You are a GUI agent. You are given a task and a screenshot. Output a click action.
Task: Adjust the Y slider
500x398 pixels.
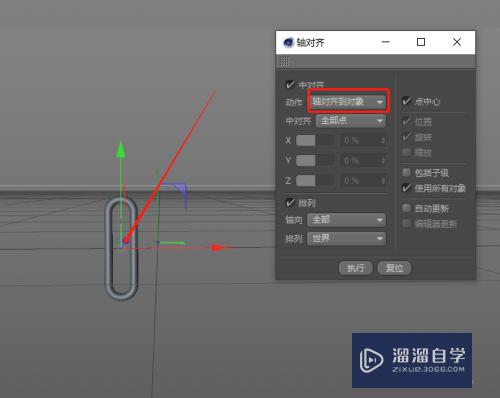pos(315,161)
